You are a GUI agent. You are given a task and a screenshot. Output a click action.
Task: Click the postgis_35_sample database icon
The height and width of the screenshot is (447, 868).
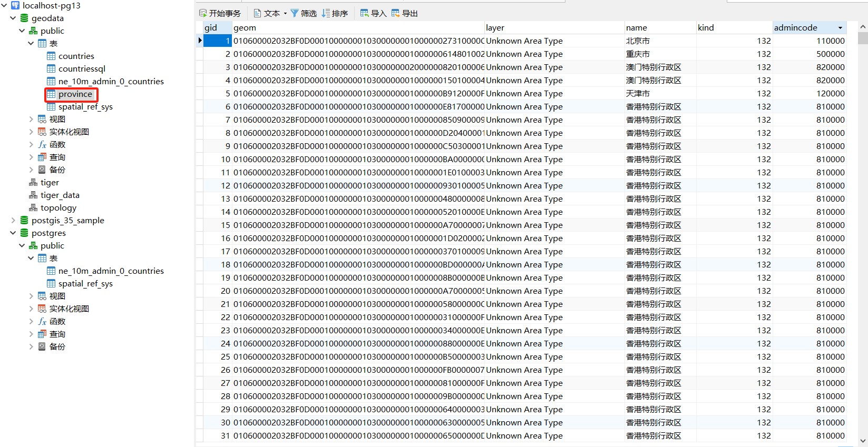24,220
